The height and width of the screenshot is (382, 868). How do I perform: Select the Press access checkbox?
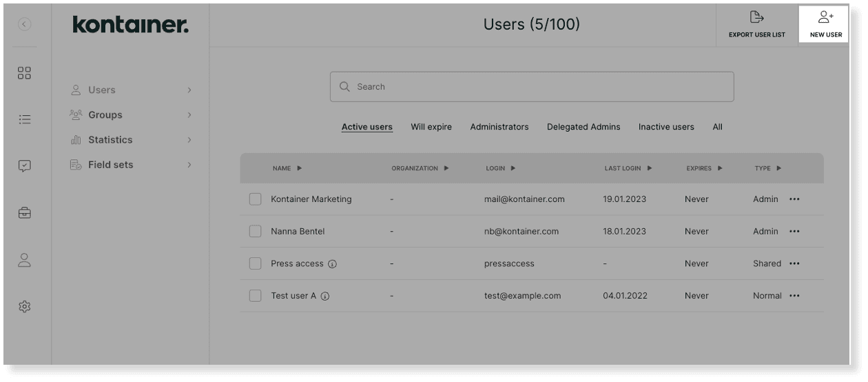pos(255,263)
